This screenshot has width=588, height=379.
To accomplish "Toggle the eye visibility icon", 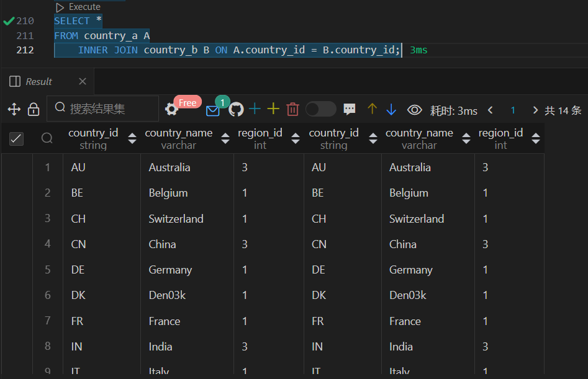I will coord(414,110).
